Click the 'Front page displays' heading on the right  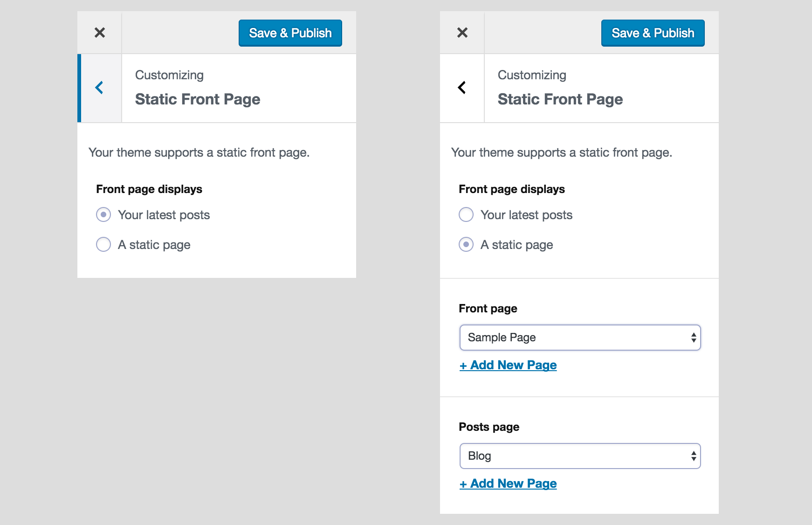(511, 189)
